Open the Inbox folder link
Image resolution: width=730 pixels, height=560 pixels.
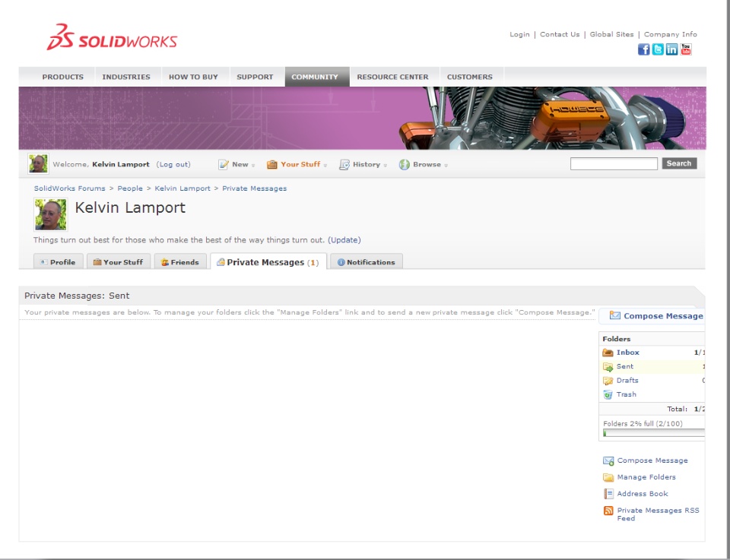(x=628, y=353)
